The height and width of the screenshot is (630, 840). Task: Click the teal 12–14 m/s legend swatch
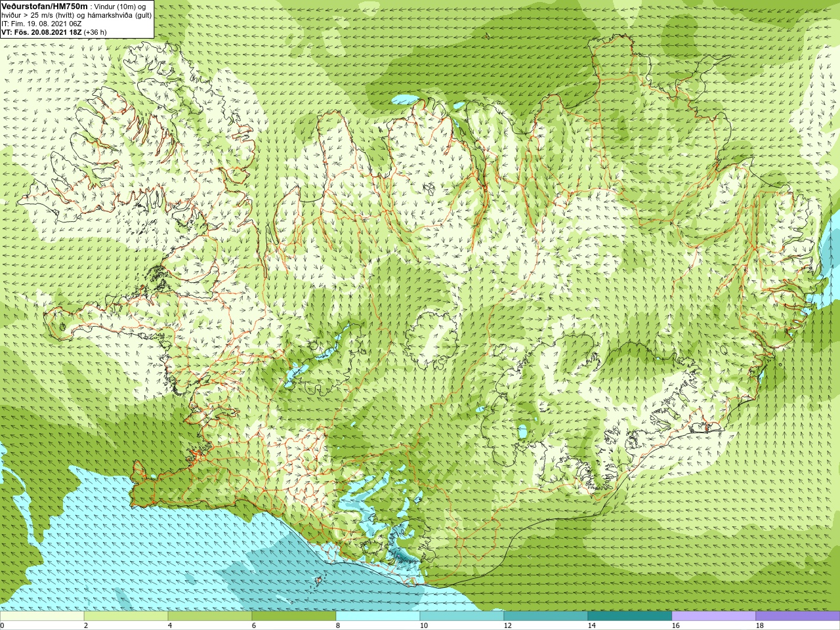coord(546,616)
